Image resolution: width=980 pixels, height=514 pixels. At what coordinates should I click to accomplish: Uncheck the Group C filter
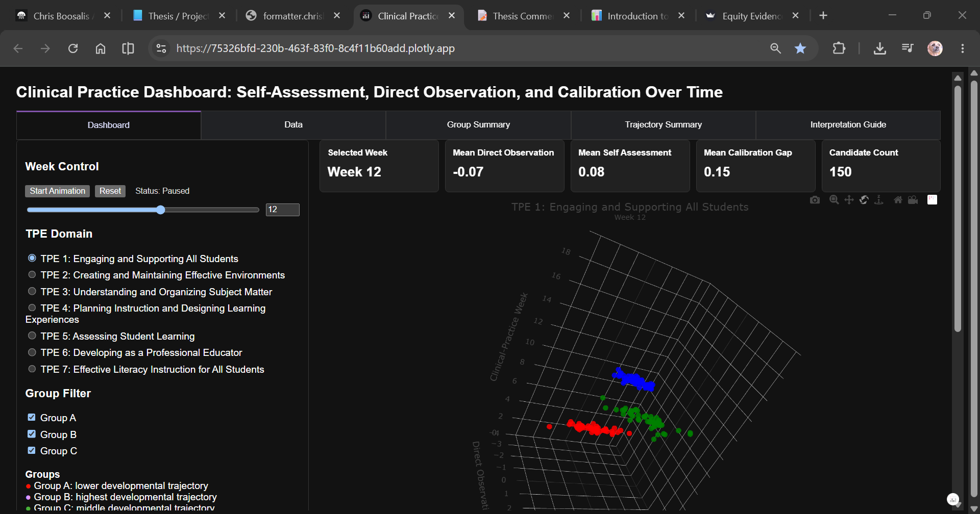coord(32,451)
